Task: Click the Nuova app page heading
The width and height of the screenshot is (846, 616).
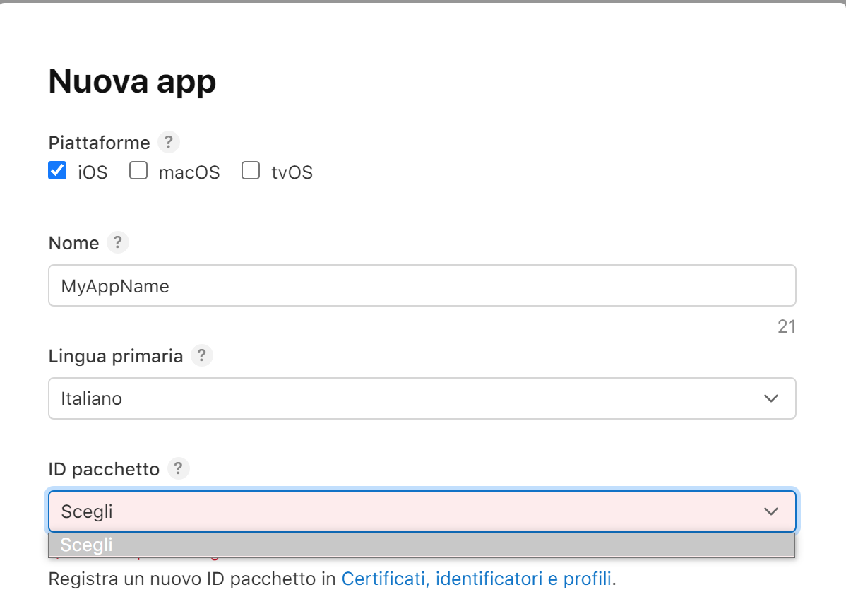Action: coord(131,81)
